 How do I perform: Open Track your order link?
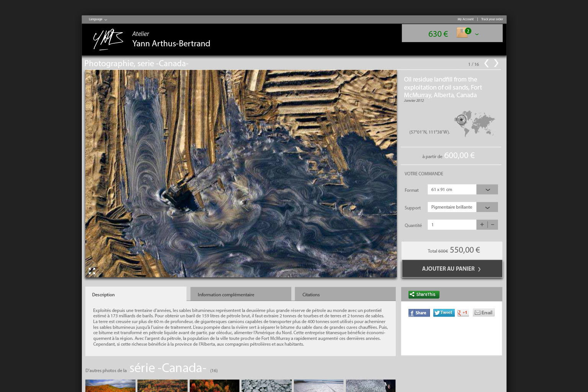[492, 19]
